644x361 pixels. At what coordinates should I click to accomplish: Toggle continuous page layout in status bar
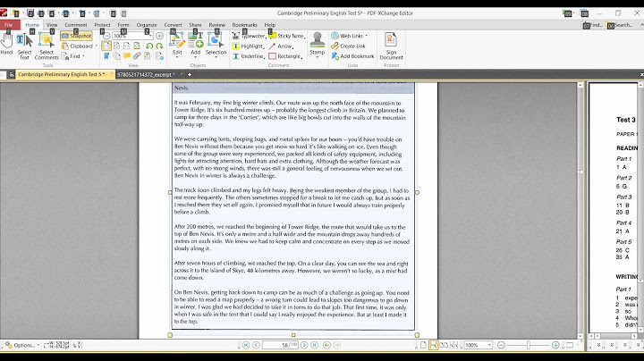click(433, 346)
